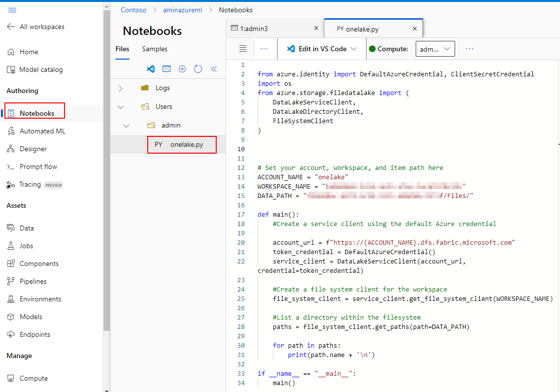Close the 1:admin3 terminal tab
Viewport: 560px width, 392px height.
point(316,29)
